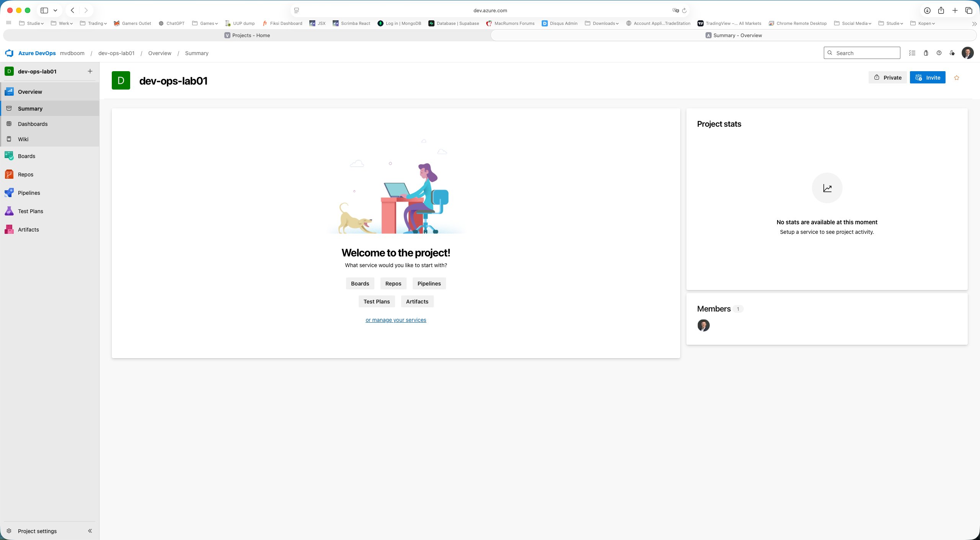The height and width of the screenshot is (540, 980).
Task: Open the Repos sidebar icon
Action: (x=9, y=175)
